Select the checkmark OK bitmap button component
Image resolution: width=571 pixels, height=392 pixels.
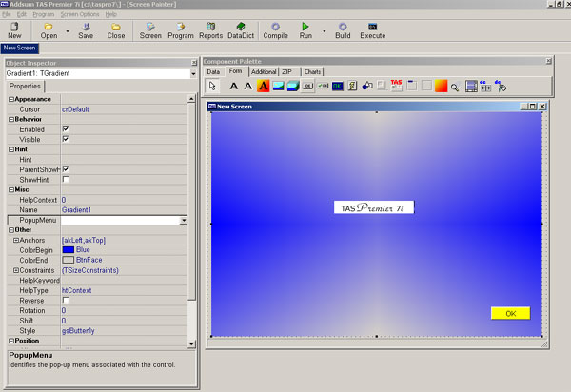point(323,86)
